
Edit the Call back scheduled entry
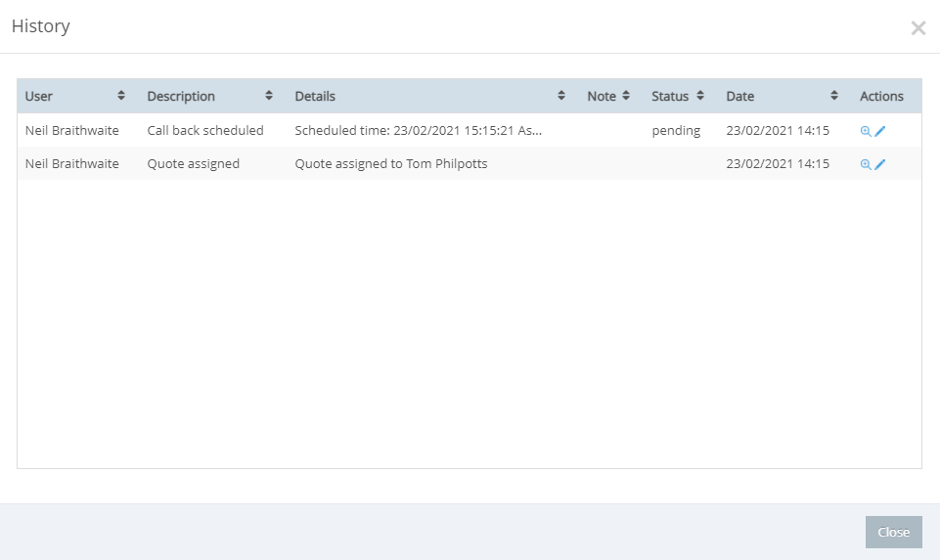pos(879,131)
